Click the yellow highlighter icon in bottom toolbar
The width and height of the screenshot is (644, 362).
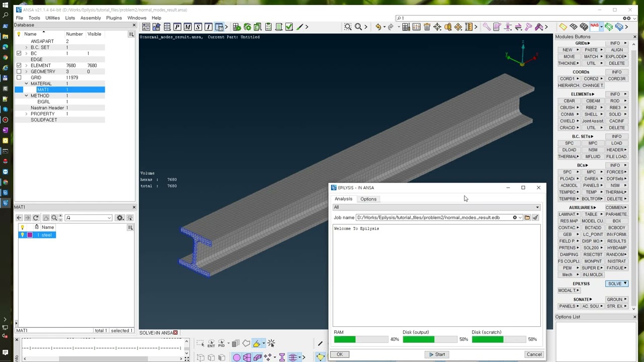coord(257,343)
